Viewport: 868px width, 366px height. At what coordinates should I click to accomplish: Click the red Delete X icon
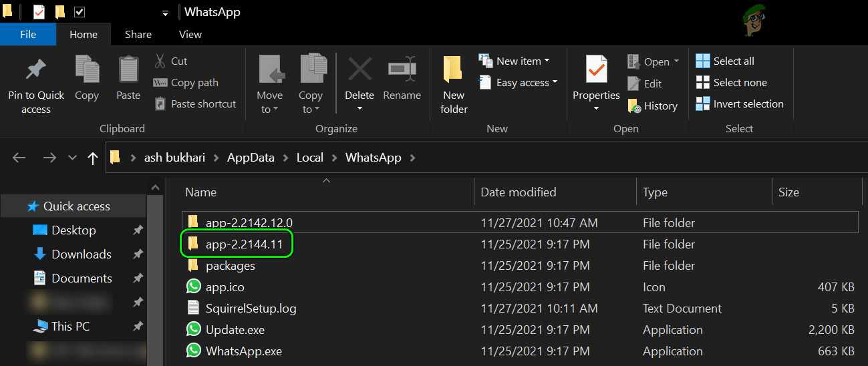click(359, 69)
